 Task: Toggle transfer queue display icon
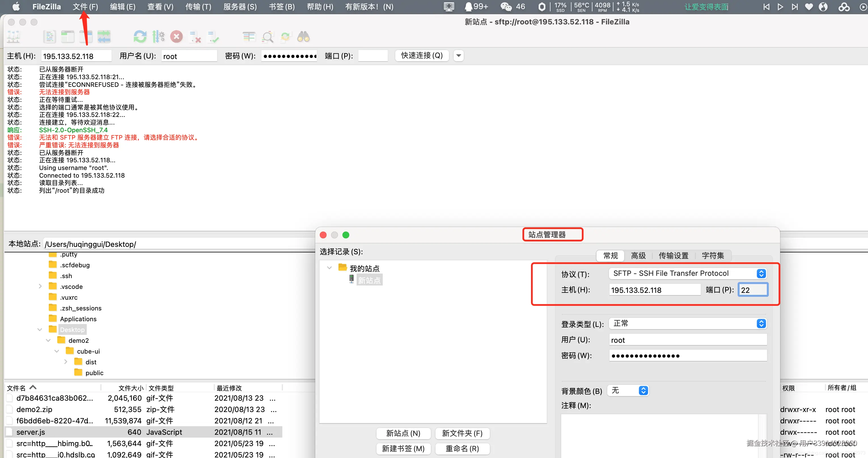pos(104,37)
